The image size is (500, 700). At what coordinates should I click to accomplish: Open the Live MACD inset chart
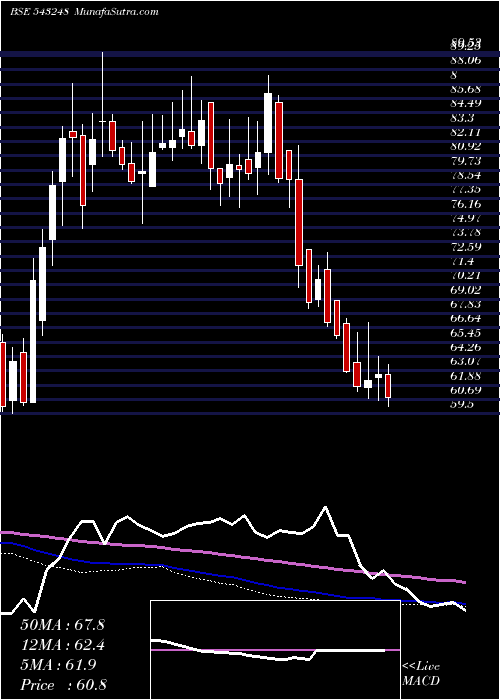[x=275, y=650]
